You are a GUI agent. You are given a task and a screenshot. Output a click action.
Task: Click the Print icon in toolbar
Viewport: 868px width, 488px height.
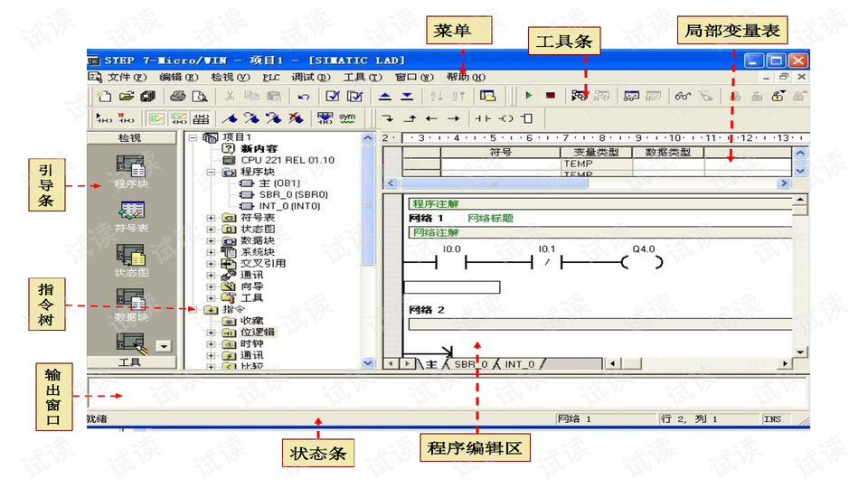click(x=178, y=96)
